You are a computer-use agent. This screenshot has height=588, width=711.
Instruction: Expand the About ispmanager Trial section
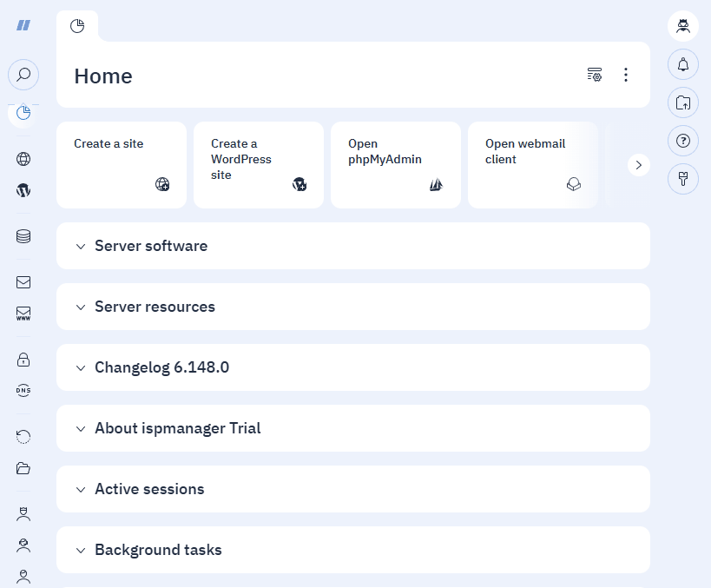coord(353,428)
